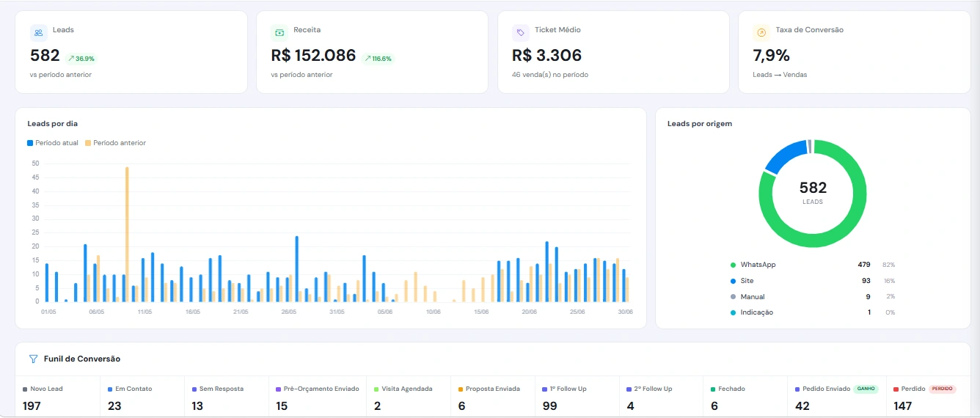Screen dimensions: 980x418
Task: Click the 93 Site leads count
Action: click(866, 281)
